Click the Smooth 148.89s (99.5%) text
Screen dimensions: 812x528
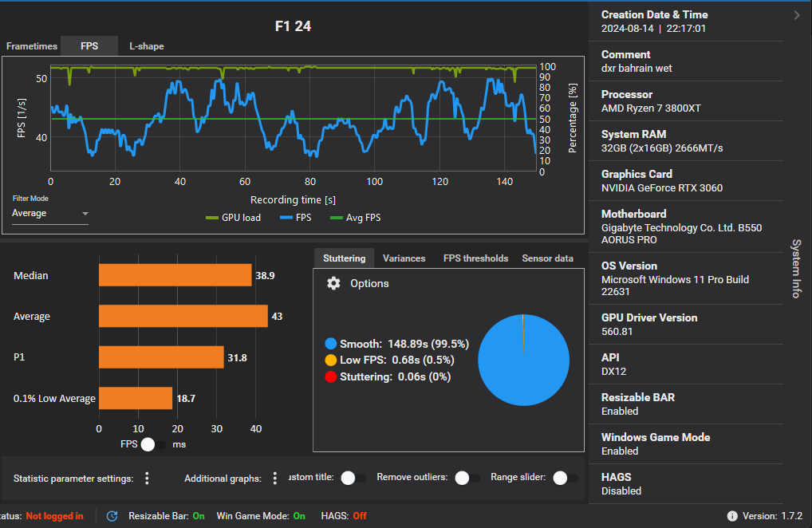point(404,344)
